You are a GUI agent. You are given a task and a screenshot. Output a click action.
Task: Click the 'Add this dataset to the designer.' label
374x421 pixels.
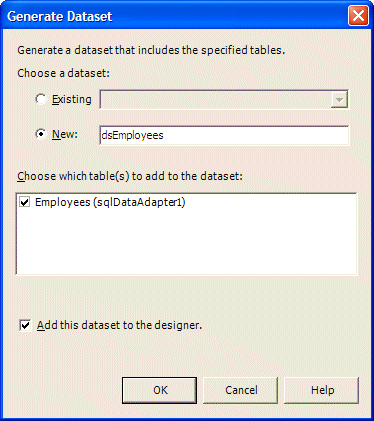coord(119,325)
